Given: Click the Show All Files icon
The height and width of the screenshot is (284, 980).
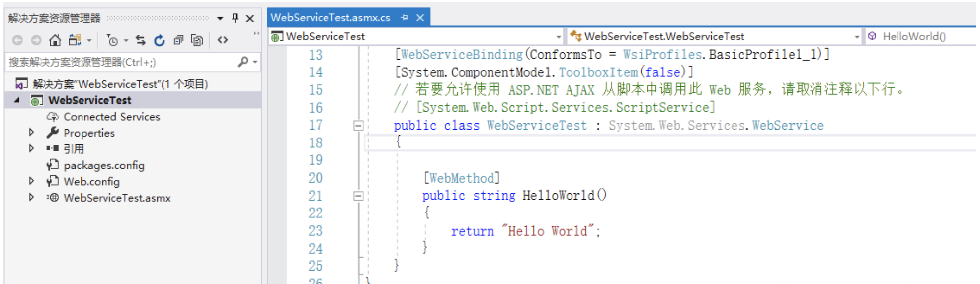Looking at the screenshot, I should pyautogui.click(x=197, y=40).
